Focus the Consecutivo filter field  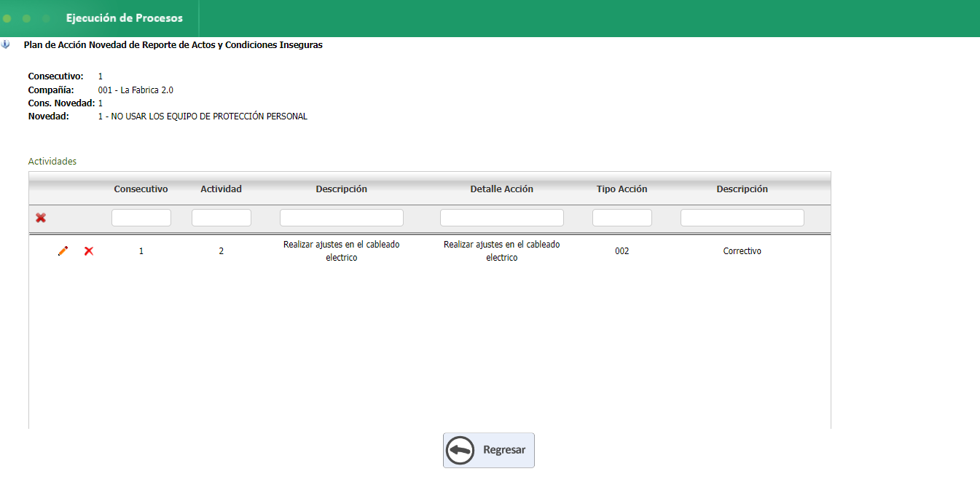[141, 218]
